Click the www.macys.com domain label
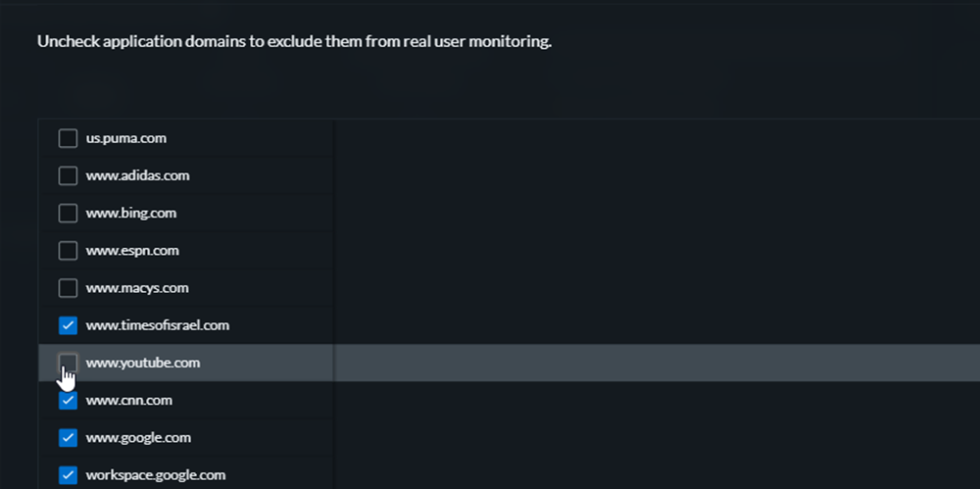The height and width of the screenshot is (489, 980). [136, 288]
